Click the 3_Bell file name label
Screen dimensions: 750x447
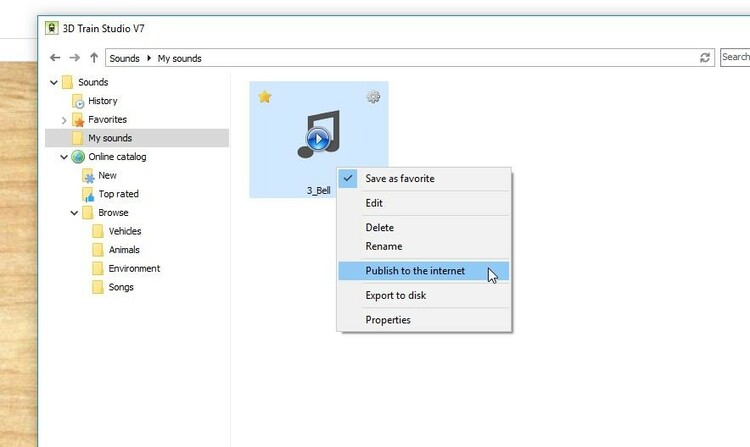pos(319,191)
